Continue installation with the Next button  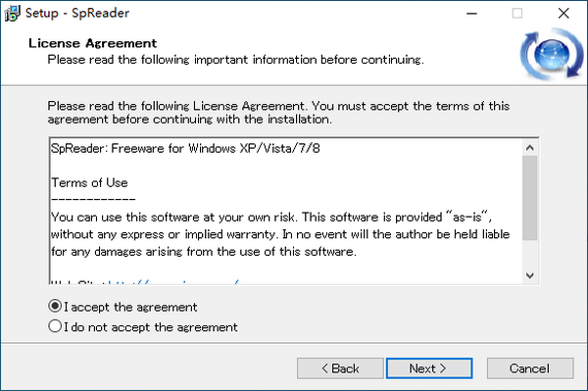point(429,368)
